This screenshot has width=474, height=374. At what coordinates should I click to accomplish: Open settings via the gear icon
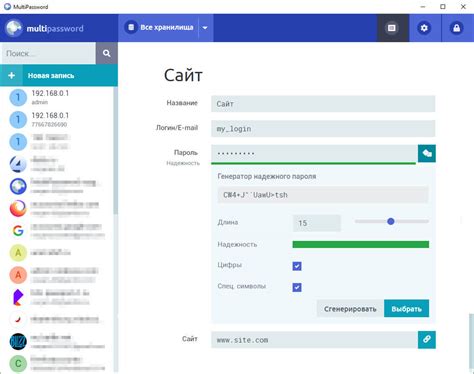424,28
